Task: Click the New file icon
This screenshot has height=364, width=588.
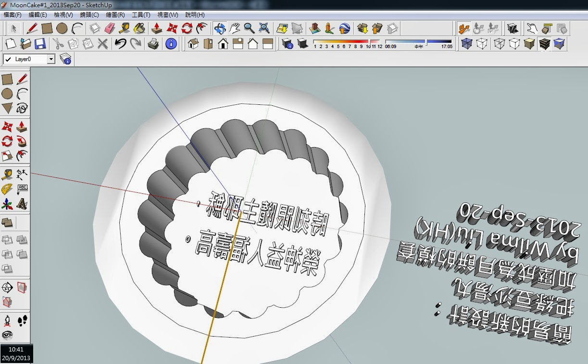Action: (11, 44)
